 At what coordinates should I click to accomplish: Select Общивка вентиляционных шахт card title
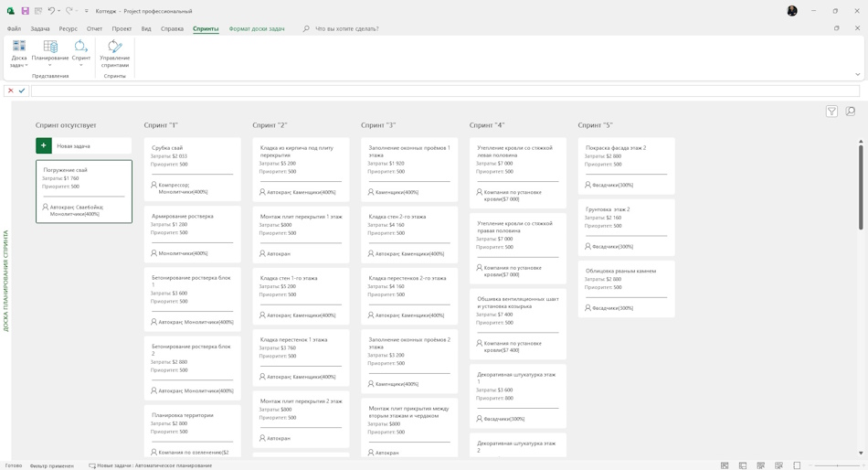[518, 302]
